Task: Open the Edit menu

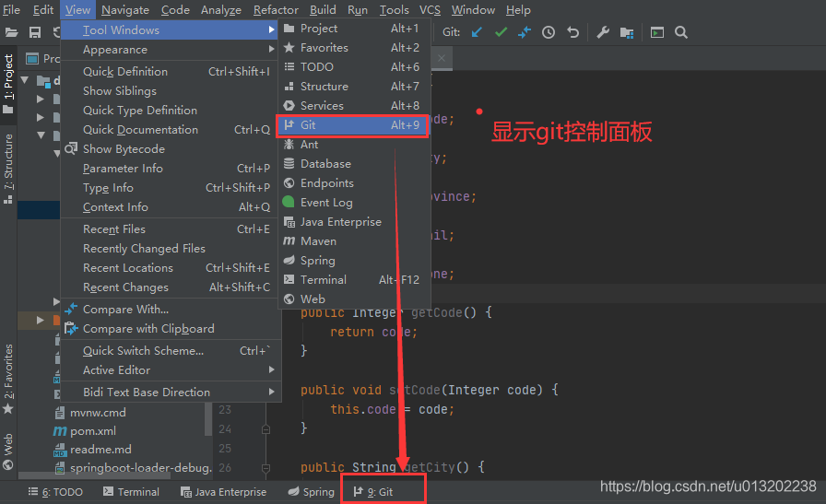Action: click(x=43, y=10)
